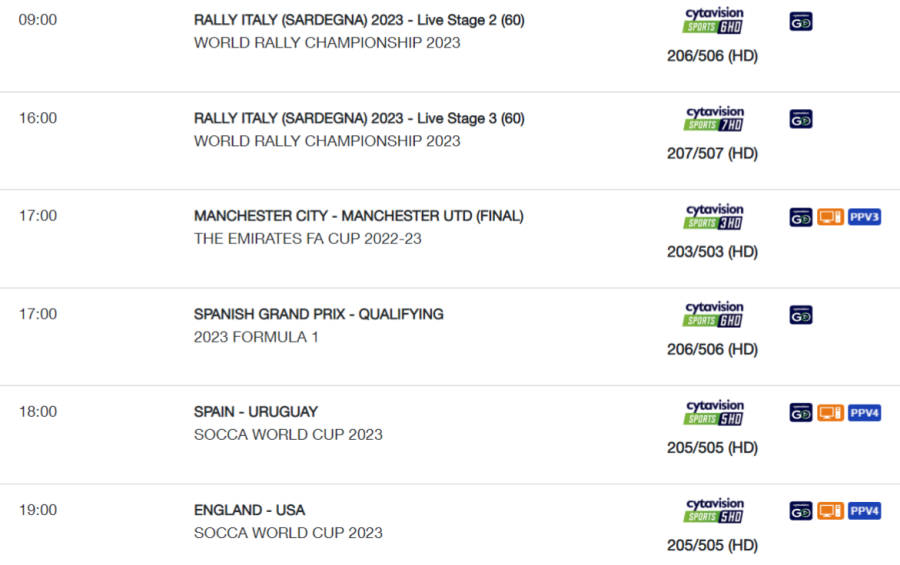Screen dimensions: 900x565
Task: Click the Go icon for Spanish Grand Prix Qualifying
Action: coord(801,315)
